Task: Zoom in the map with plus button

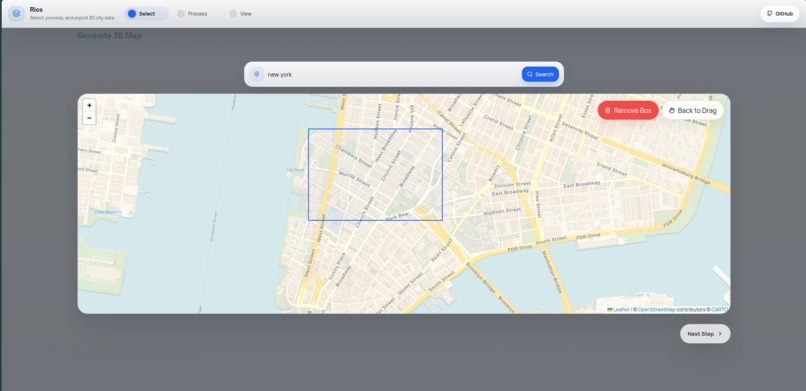Action: pyautogui.click(x=89, y=105)
